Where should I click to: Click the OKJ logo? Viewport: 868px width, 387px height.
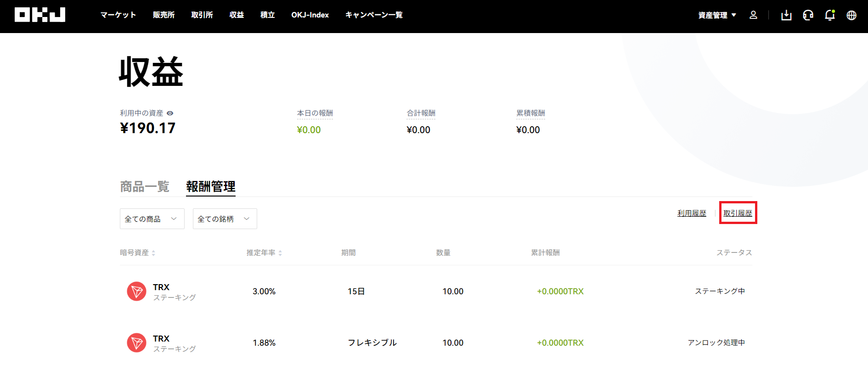click(x=40, y=15)
